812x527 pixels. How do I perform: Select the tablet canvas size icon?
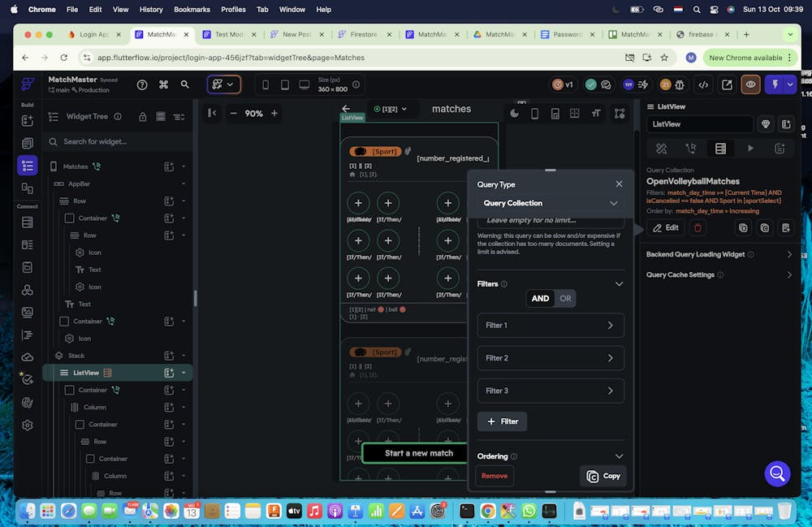285,84
